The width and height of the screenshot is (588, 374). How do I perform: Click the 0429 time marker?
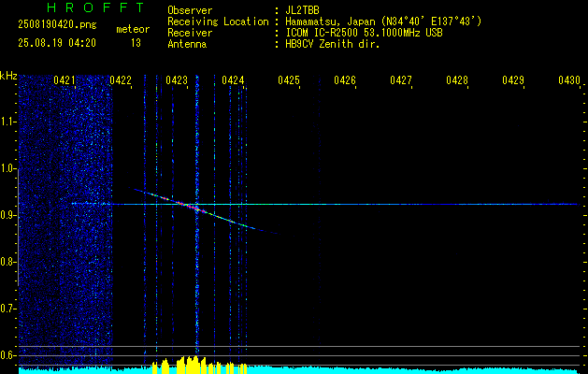pos(513,80)
